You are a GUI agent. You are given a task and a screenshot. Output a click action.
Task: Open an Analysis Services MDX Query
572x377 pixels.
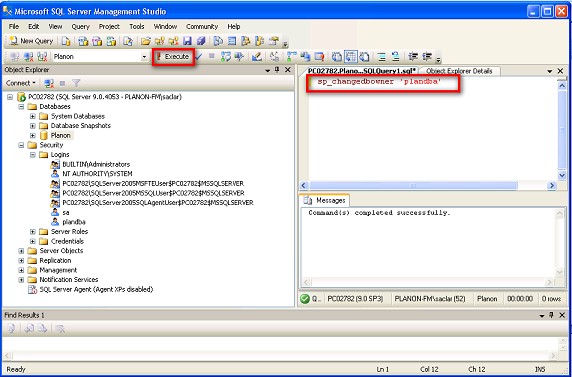(x=84, y=41)
